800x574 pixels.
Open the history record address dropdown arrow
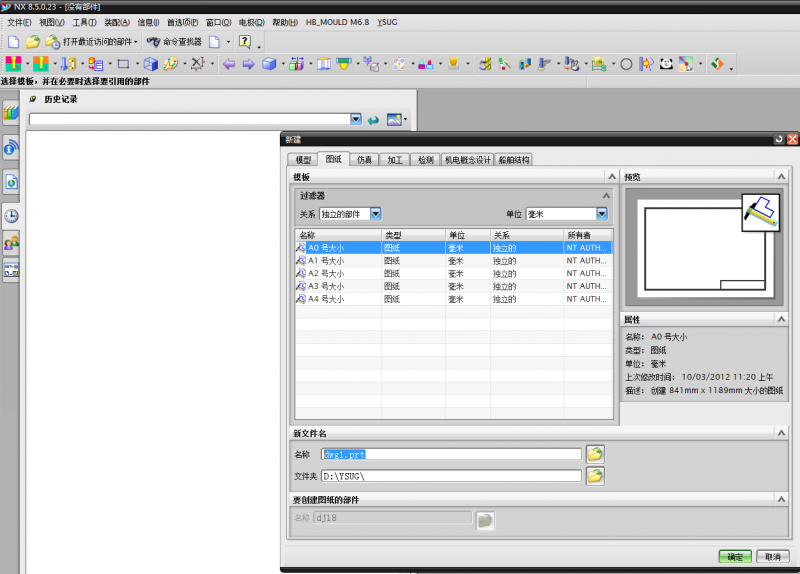coord(356,119)
